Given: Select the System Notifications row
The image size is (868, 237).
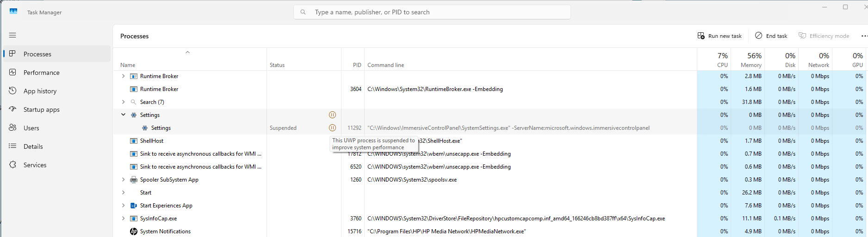Looking at the screenshot, I should (x=490, y=231).
